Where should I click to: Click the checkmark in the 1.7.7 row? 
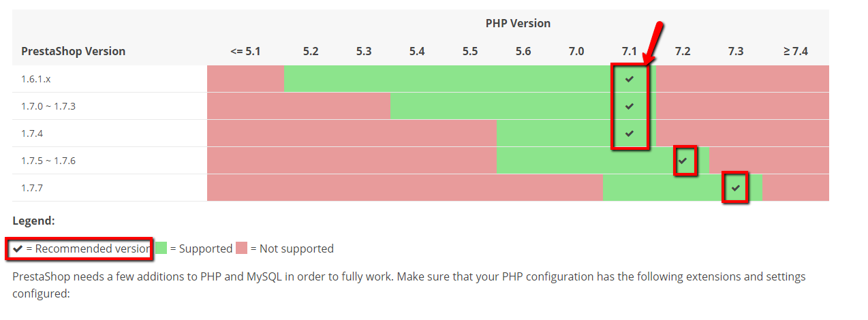coord(735,188)
